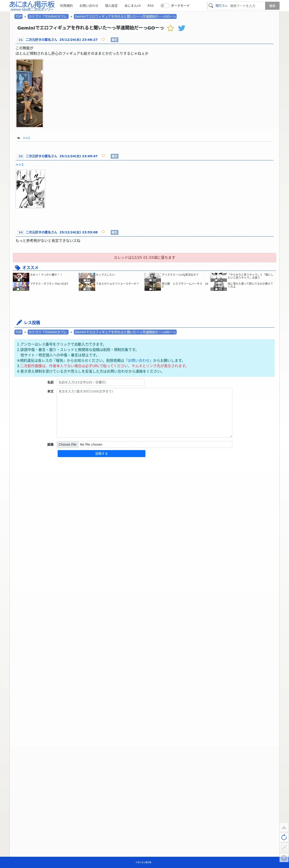Viewport: 289px width, 868px height.
Task: Click the floating write-post edit icon
Action: [x=284, y=847]
